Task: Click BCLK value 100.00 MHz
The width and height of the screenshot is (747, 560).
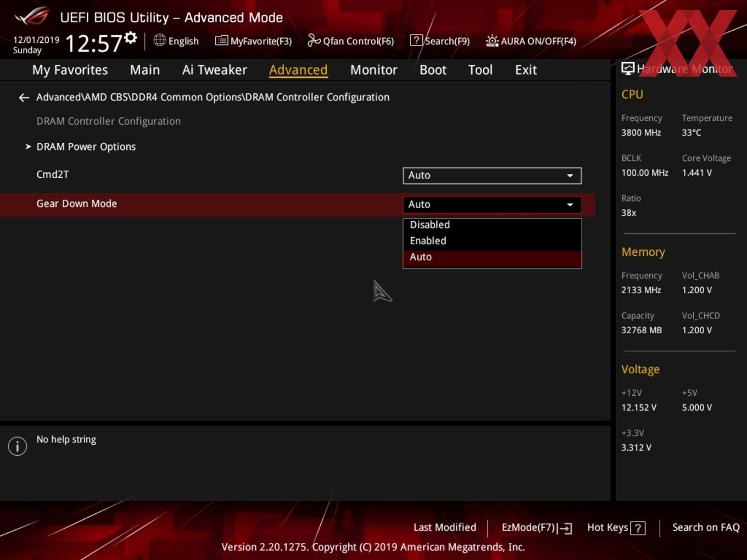Action: (x=645, y=172)
